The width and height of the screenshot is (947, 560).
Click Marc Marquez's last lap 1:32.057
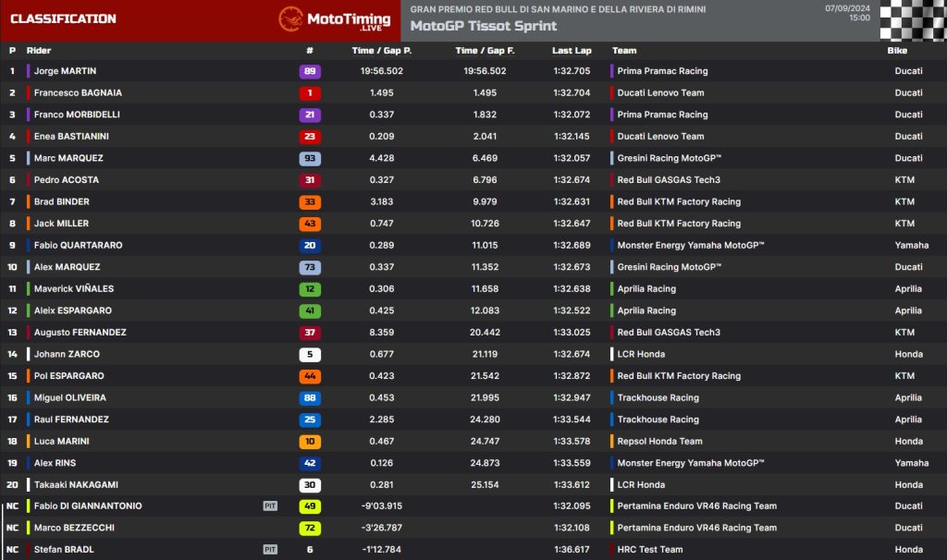point(572,158)
